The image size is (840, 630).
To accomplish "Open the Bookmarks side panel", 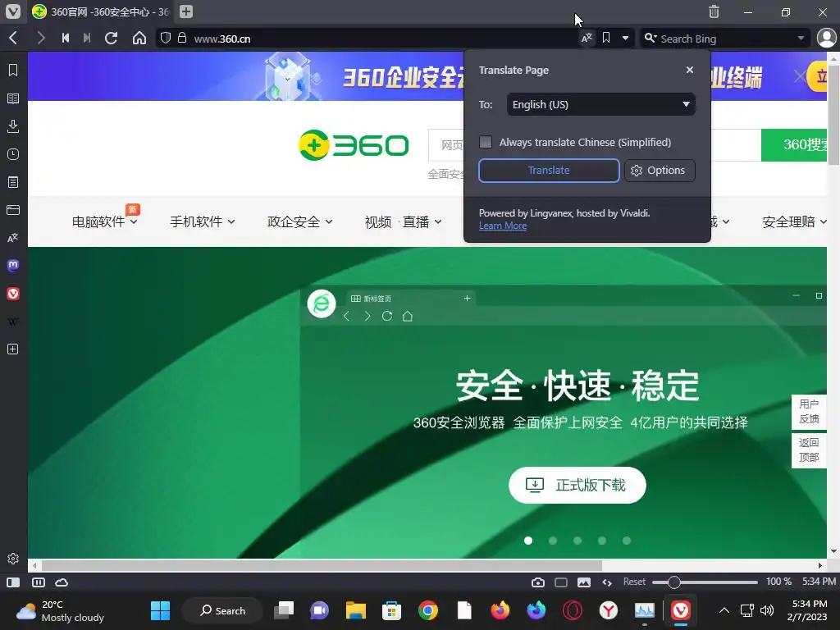I will coord(13,71).
